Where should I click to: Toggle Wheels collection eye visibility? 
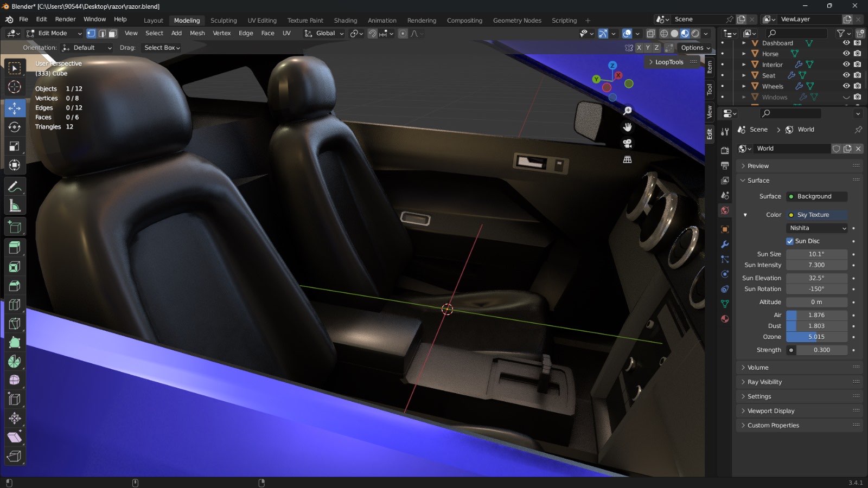(x=846, y=86)
